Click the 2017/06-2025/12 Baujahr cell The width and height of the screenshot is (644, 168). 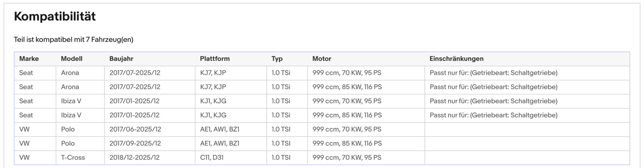135,129
